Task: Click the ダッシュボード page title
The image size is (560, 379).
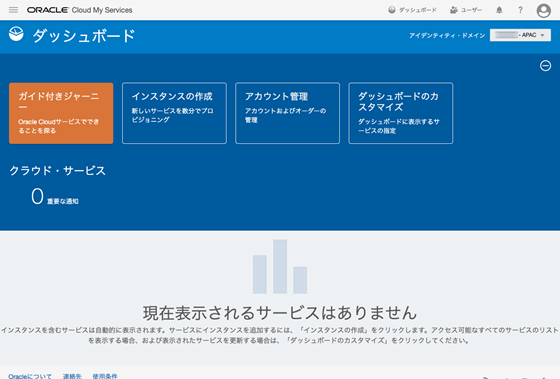Action: click(84, 36)
